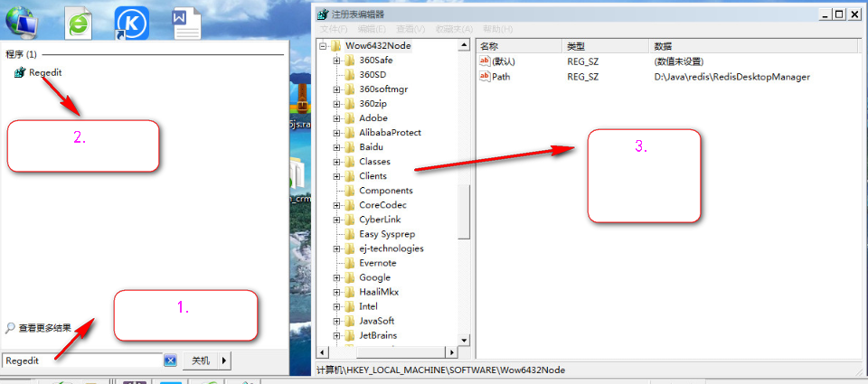This screenshot has width=868, height=384.
Task: Click the Regedit search input field
Action: coord(82,361)
